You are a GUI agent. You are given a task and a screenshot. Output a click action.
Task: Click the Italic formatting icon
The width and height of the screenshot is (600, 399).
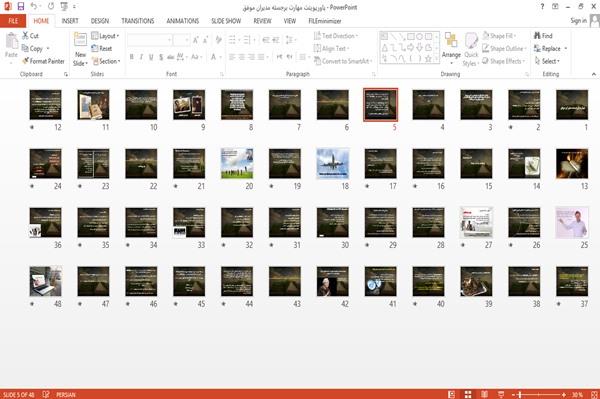[141, 57]
